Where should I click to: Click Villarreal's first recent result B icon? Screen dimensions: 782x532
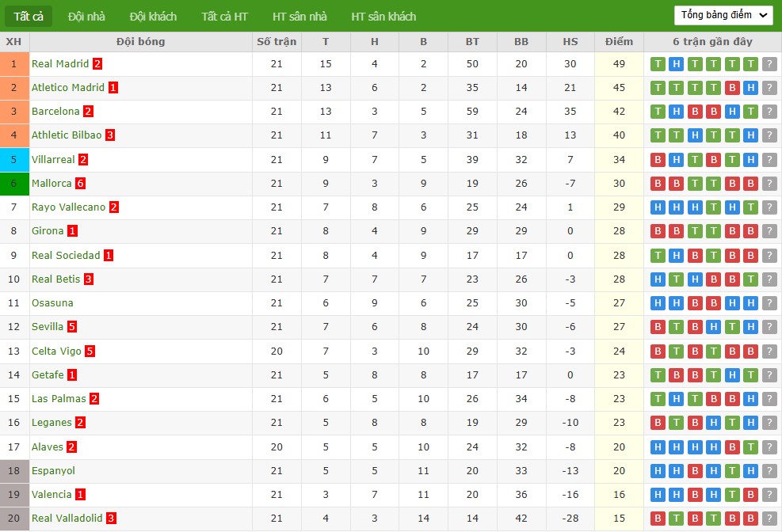658,160
